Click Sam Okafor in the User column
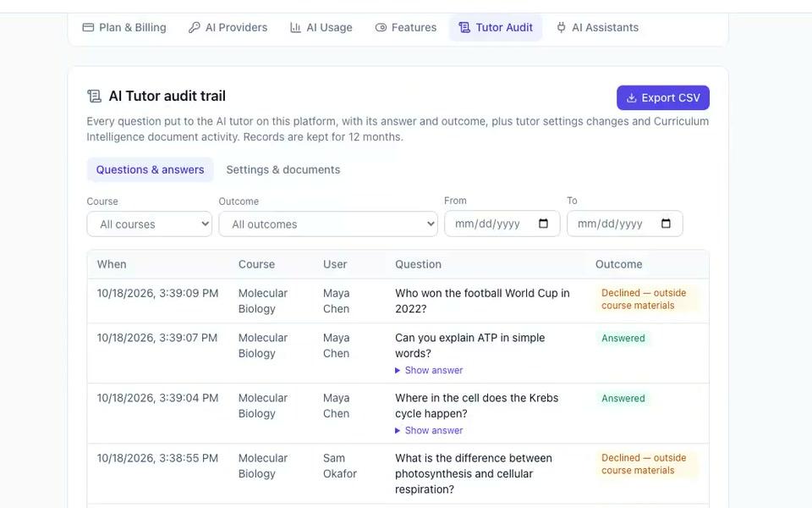The height and width of the screenshot is (508, 812). click(340, 466)
